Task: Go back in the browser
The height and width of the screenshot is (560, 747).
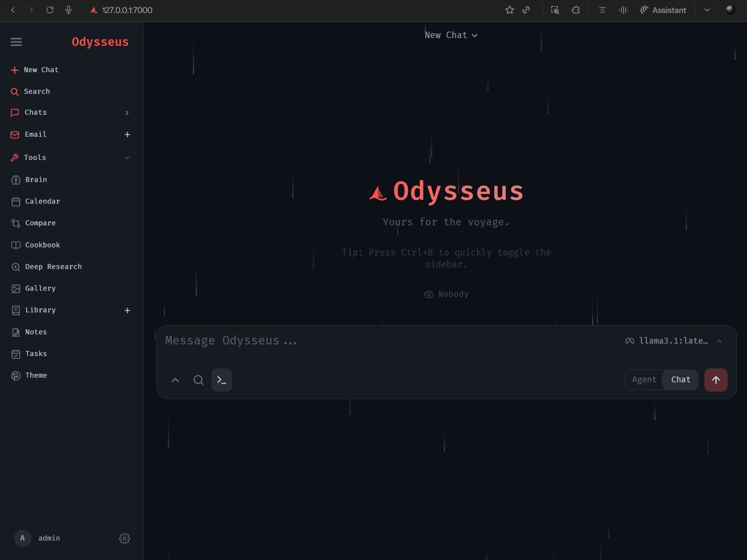Action: (x=13, y=10)
